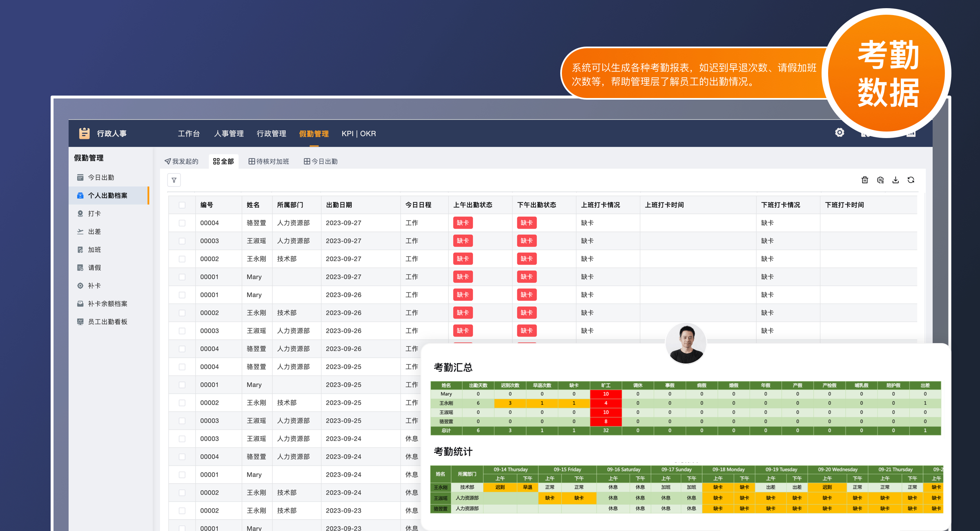
Task: Click the trash delete icon
Action: 864,180
